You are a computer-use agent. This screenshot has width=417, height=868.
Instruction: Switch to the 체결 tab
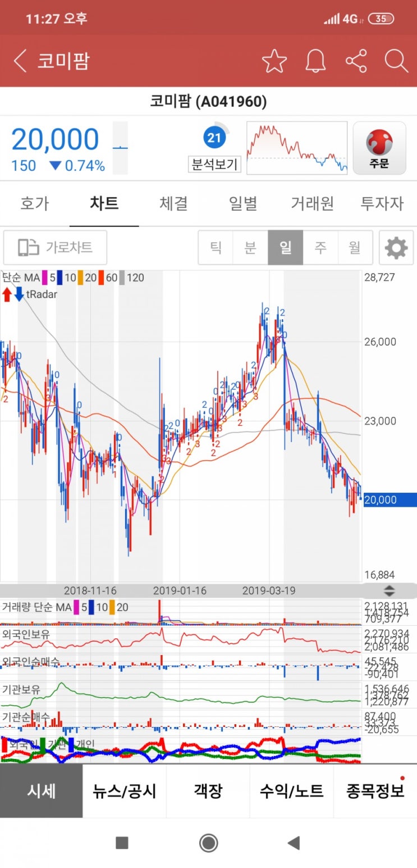pyautogui.click(x=174, y=203)
